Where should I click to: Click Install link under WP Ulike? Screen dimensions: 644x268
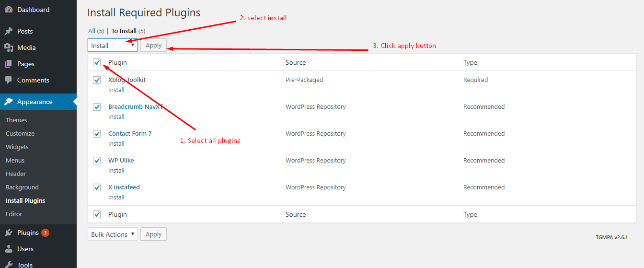point(116,170)
